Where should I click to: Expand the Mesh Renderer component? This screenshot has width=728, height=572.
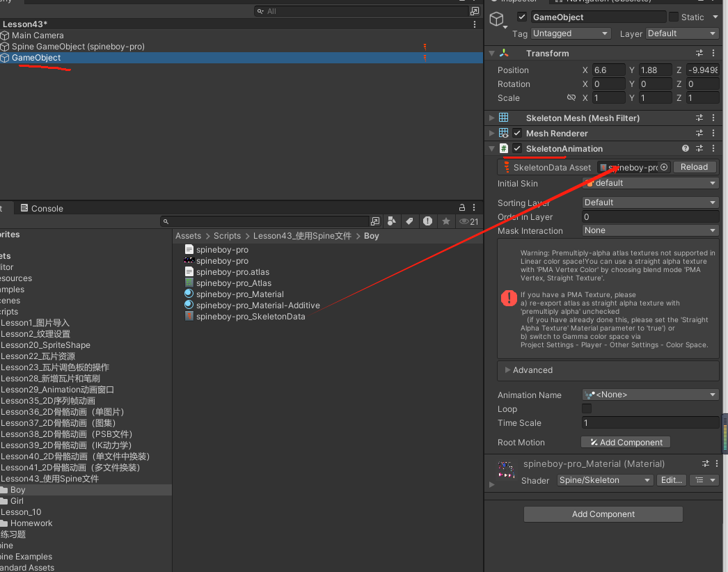pos(491,133)
